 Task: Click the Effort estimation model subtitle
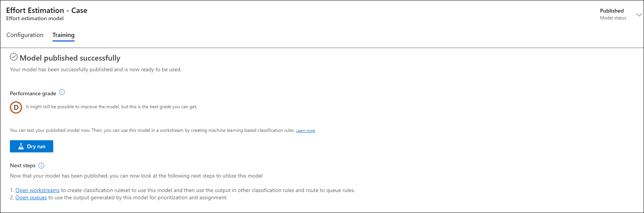tap(35, 18)
